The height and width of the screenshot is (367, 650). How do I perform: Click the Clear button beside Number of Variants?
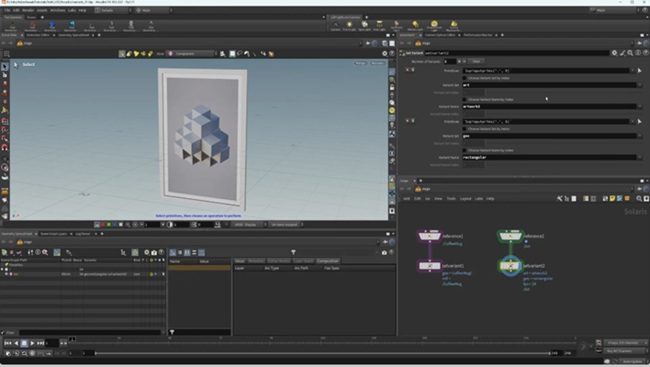pyautogui.click(x=476, y=61)
